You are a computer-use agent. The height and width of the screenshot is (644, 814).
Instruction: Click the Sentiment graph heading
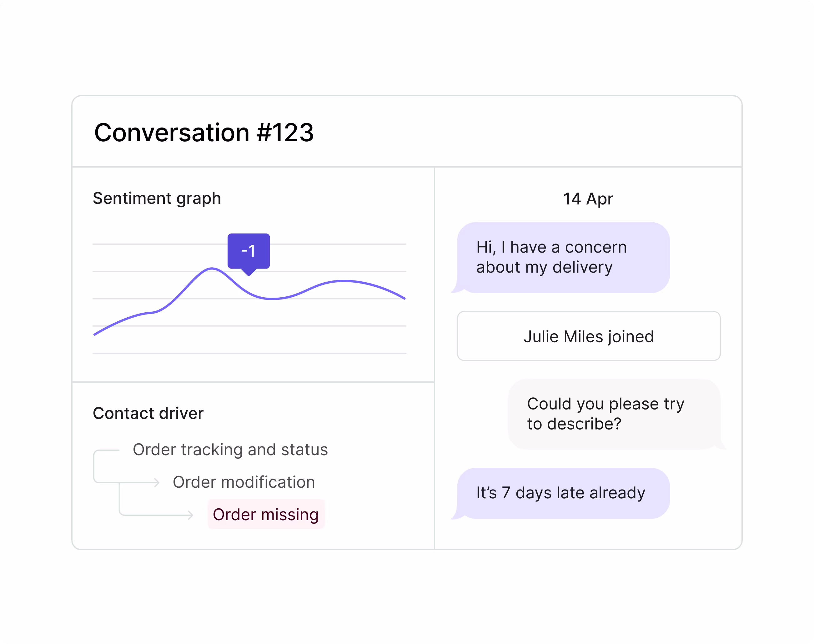(157, 198)
